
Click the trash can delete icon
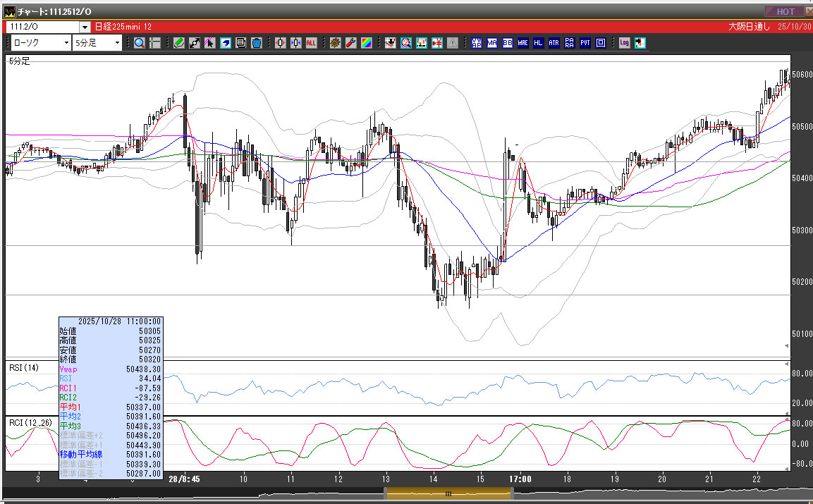click(x=257, y=43)
